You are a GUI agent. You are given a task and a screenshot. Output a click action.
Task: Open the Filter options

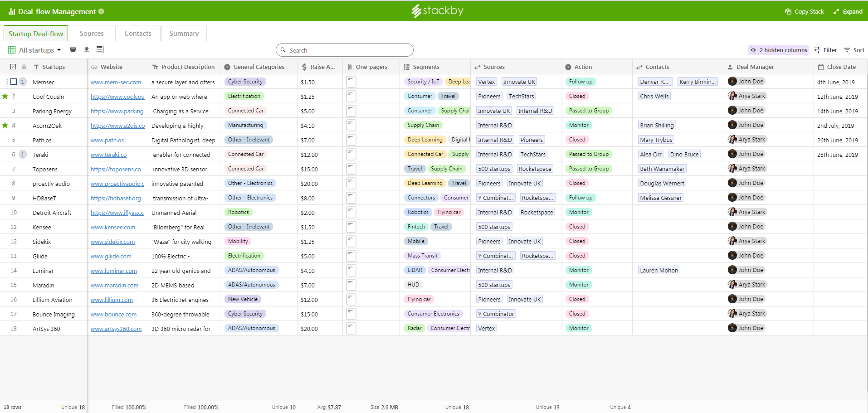pos(825,50)
